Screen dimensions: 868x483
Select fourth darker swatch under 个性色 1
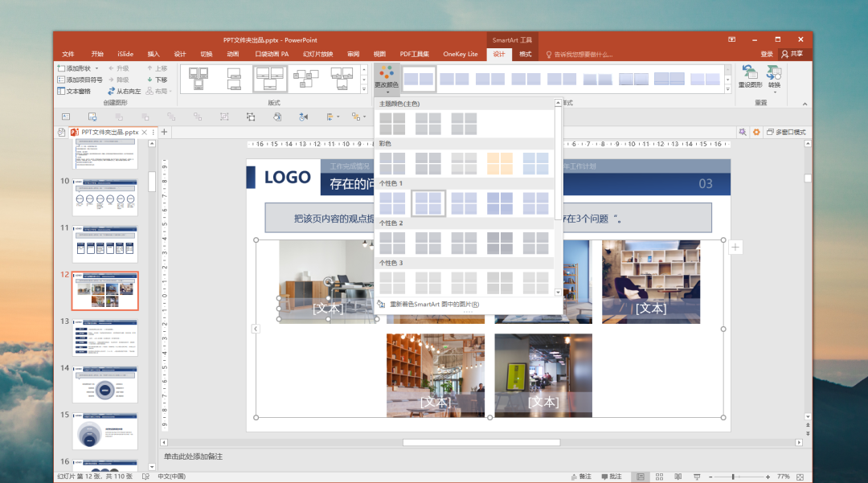click(499, 203)
